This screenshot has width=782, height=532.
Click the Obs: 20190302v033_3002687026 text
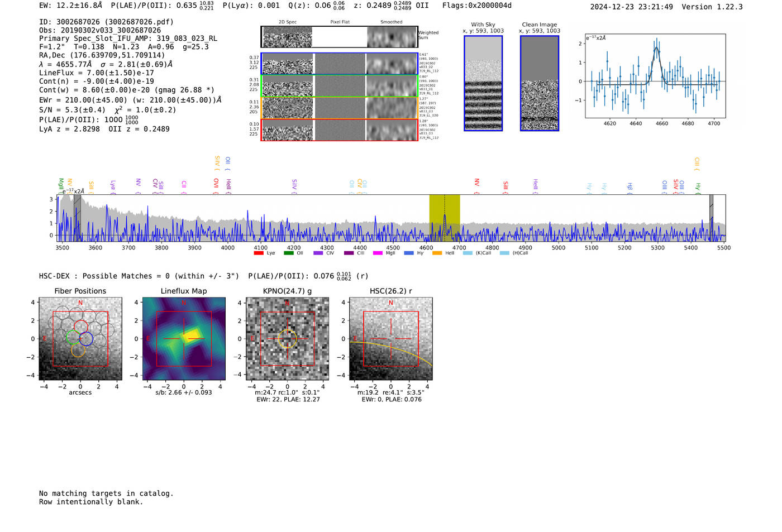click(x=100, y=30)
